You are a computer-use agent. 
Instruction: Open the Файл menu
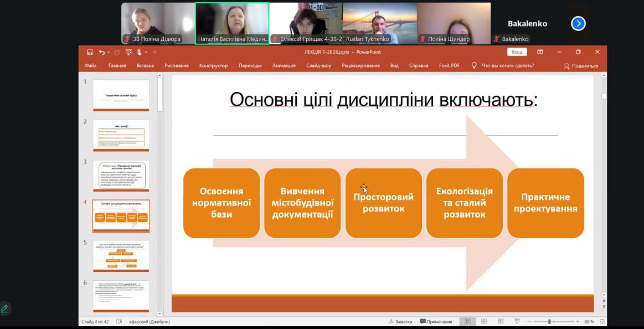coord(91,65)
